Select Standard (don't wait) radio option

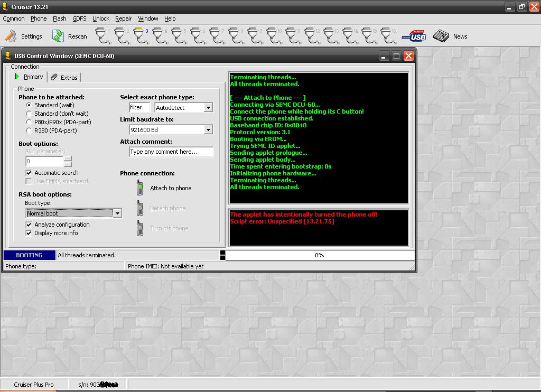(x=29, y=114)
